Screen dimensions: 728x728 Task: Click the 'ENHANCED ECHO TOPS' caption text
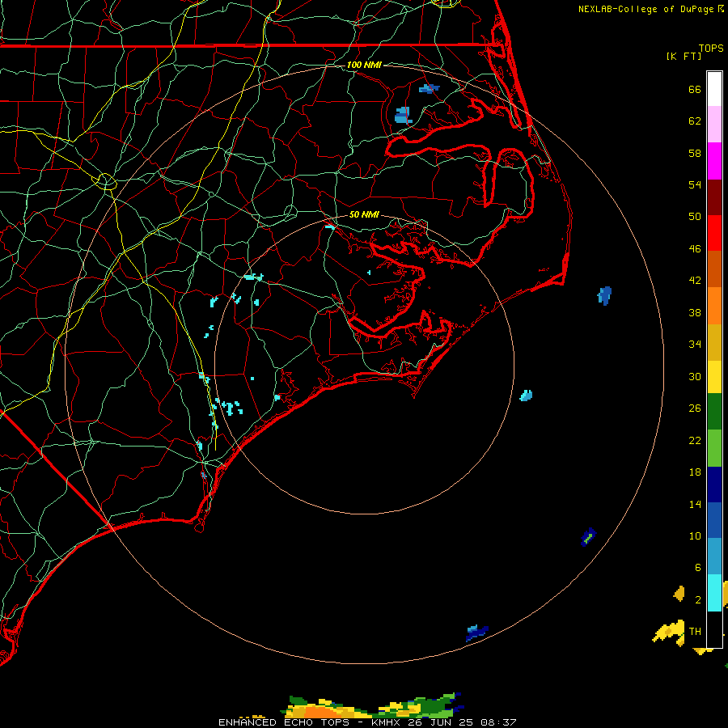pyautogui.click(x=284, y=722)
